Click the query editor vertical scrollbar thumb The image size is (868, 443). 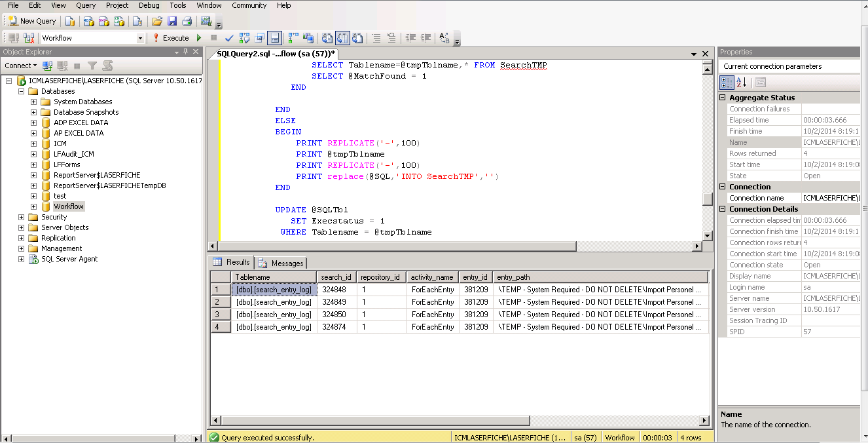pos(707,199)
